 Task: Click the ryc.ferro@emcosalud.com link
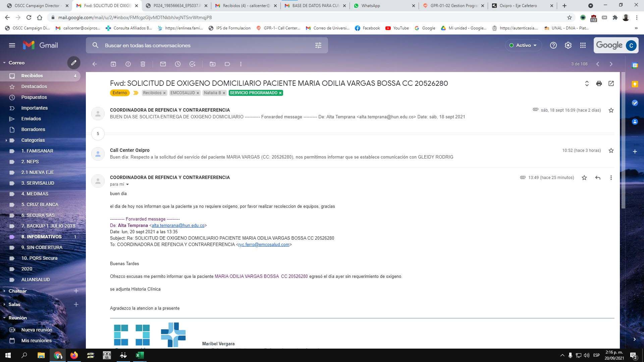264,245
